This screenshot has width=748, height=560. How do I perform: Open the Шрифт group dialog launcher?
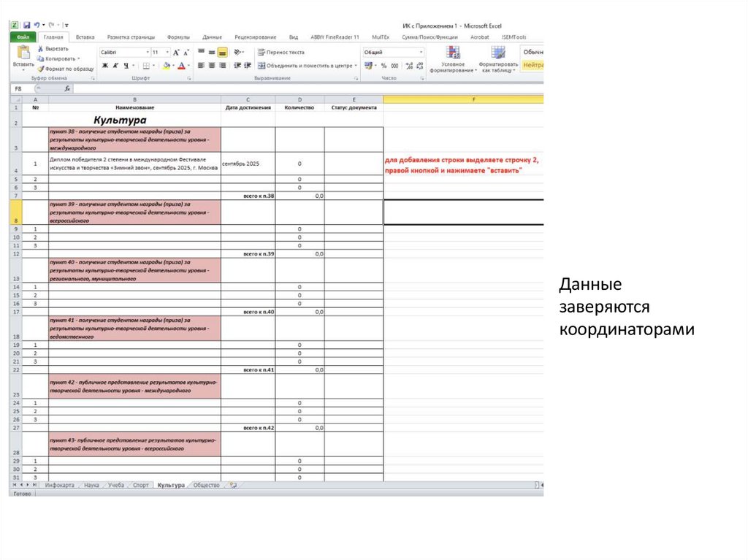(189, 78)
